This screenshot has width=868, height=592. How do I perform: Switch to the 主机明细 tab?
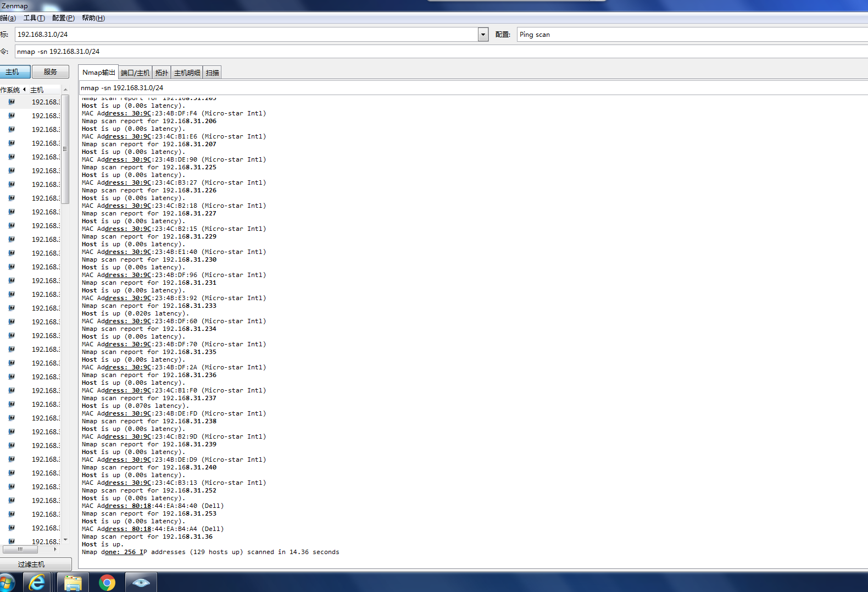click(x=187, y=73)
